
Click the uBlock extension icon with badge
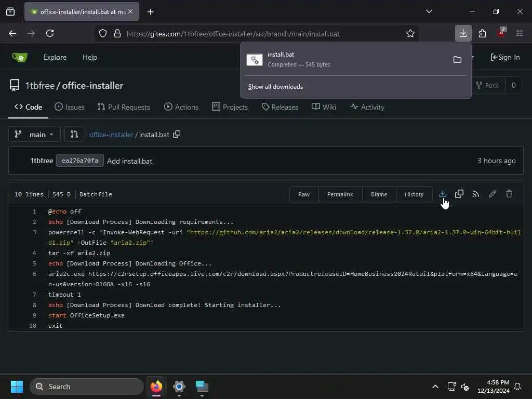[501, 33]
